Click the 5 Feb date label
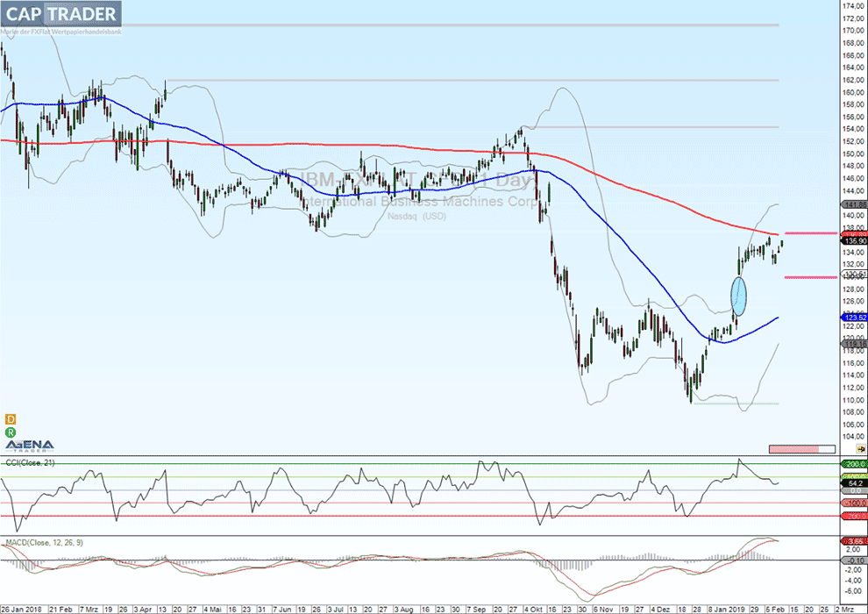The height and width of the screenshot is (614, 868). pyautogui.click(x=775, y=609)
